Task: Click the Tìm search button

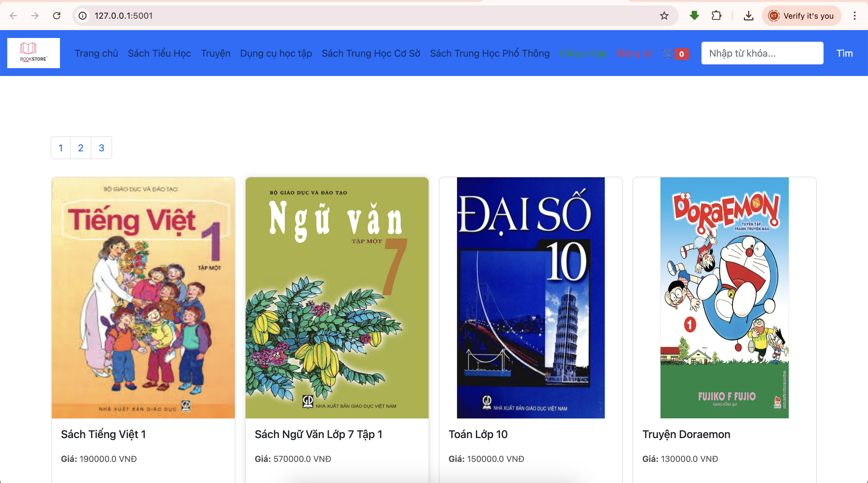Action: click(844, 53)
